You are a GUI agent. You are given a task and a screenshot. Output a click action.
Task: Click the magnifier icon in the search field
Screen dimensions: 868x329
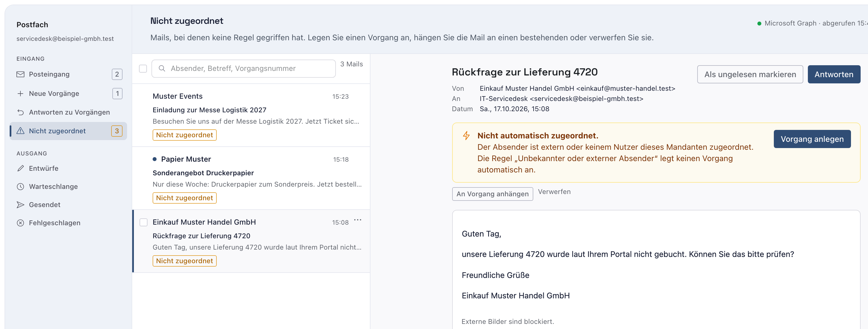pos(162,68)
